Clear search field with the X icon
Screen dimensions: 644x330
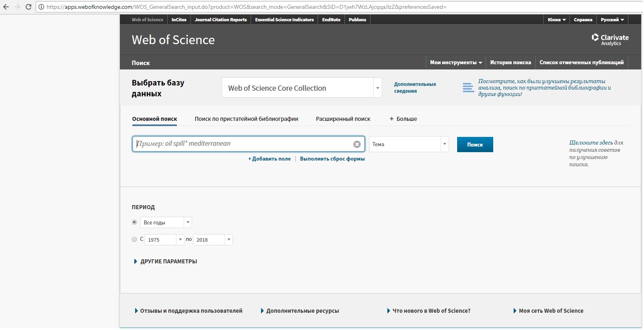coord(356,145)
